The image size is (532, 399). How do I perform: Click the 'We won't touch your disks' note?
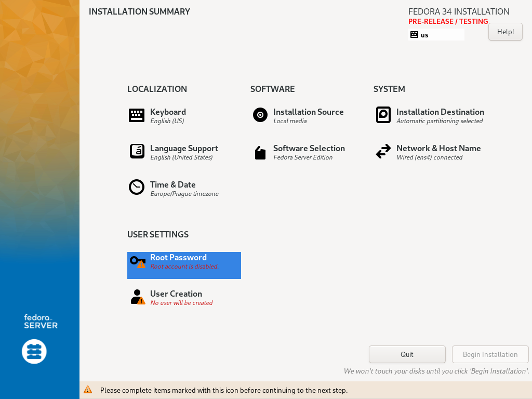pos(436,371)
